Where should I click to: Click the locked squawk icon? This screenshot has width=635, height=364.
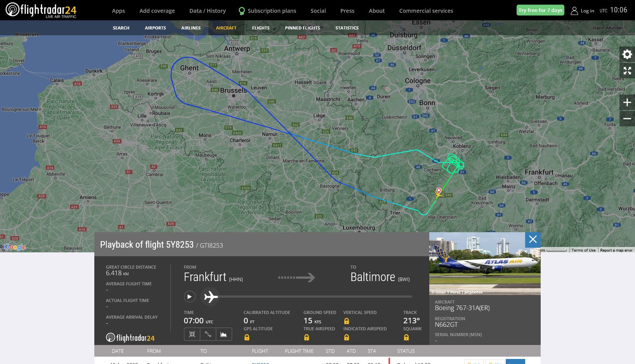click(x=406, y=338)
